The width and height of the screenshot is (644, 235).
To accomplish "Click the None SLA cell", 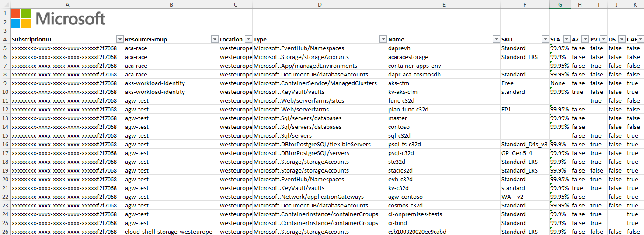I will [560, 83].
